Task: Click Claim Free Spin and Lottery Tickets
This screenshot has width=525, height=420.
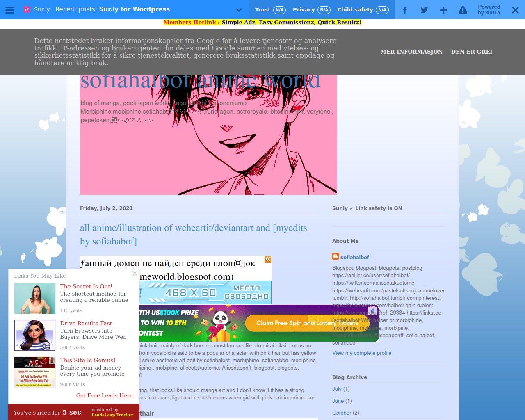Action: click(x=307, y=323)
